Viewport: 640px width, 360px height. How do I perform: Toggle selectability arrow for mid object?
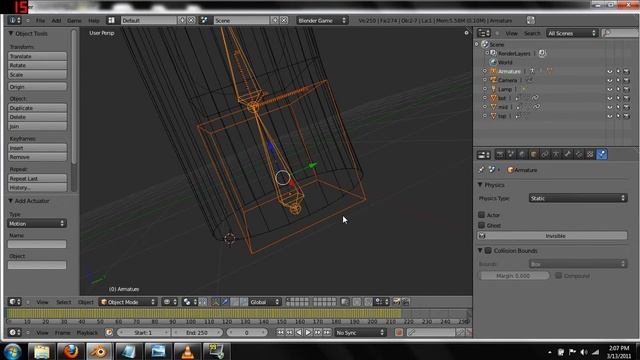[618, 107]
